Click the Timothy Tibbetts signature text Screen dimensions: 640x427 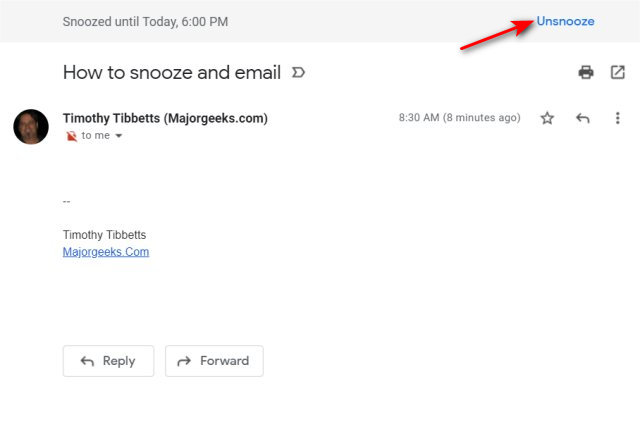coord(104,235)
